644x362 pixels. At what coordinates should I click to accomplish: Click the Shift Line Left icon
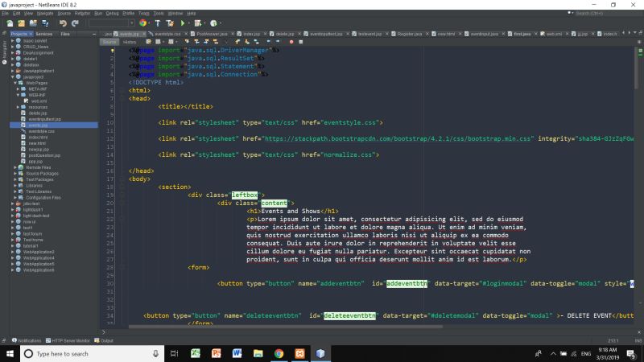coord(268,42)
